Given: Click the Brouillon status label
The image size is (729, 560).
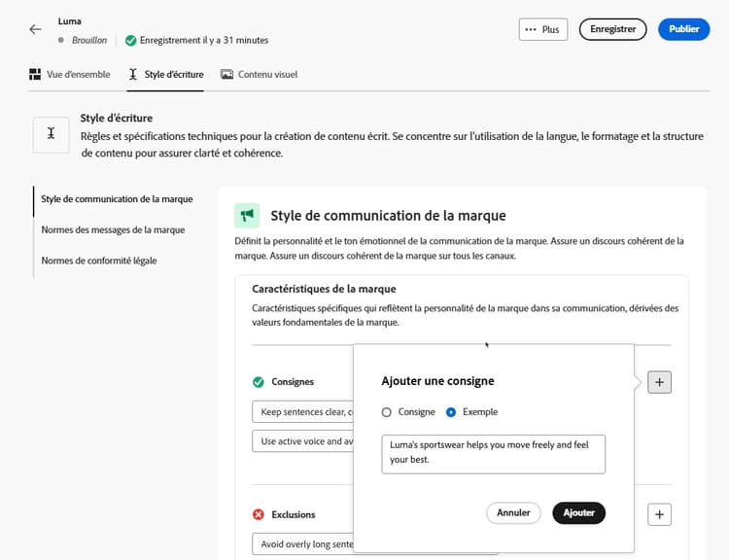Looking at the screenshot, I should 89,41.
